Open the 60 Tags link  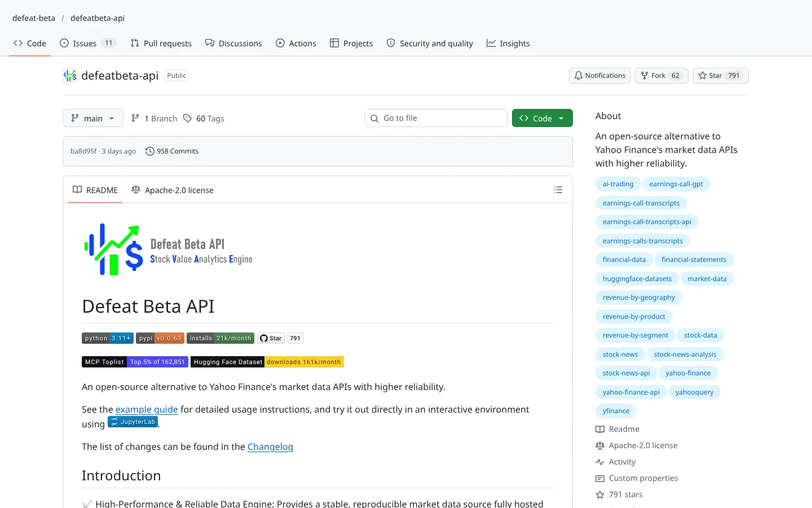click(x=204, y=119)
